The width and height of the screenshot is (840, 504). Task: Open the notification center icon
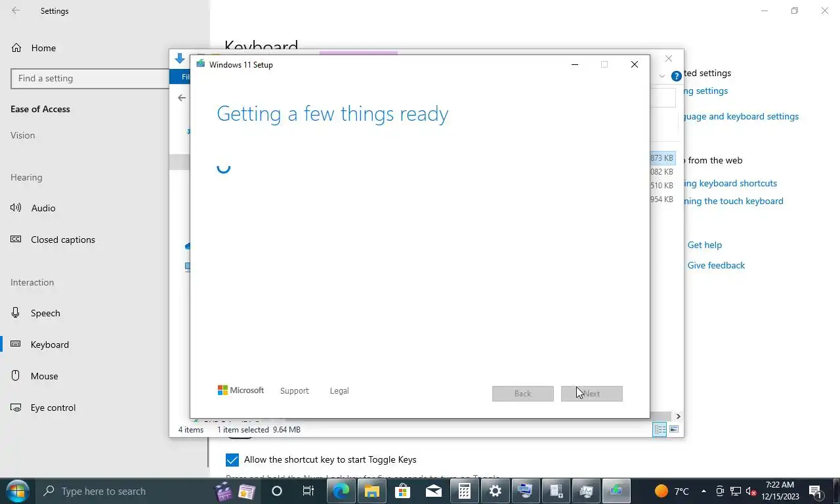click(816, 492)
